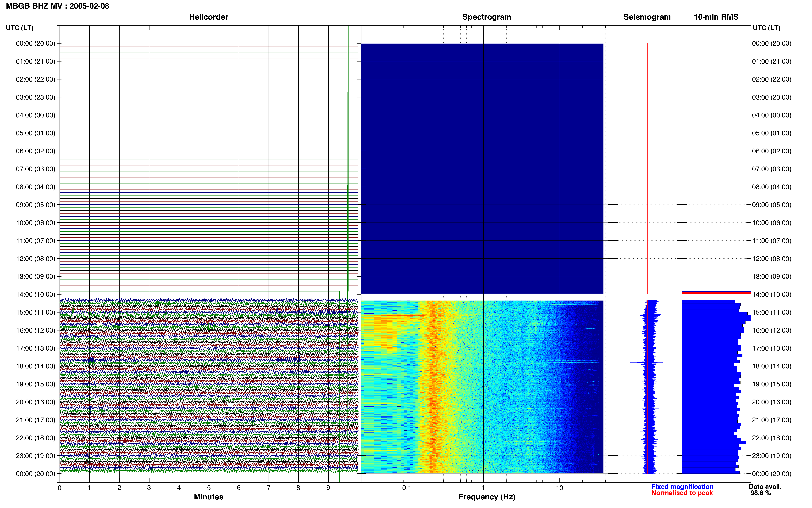Click right-side time label 01:00 (21:00)
The height and width of the screenshot is (508, 812).
coord(772,61)
